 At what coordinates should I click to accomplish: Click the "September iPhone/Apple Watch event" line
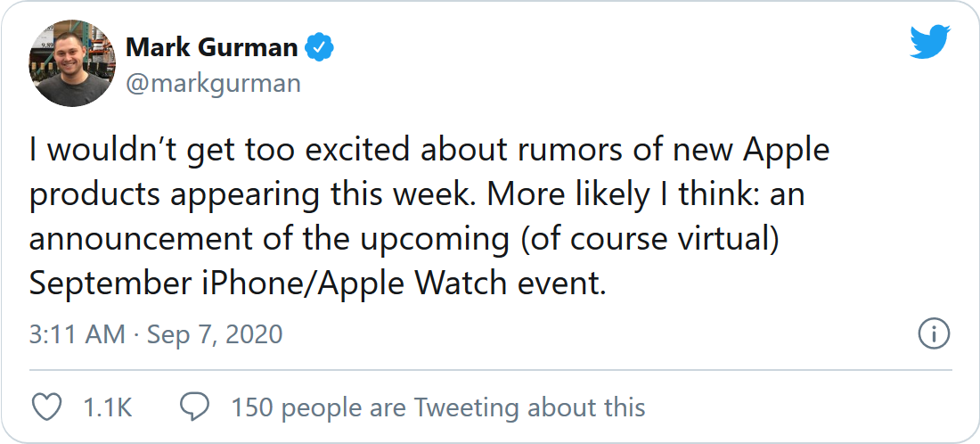coord(317,284)
